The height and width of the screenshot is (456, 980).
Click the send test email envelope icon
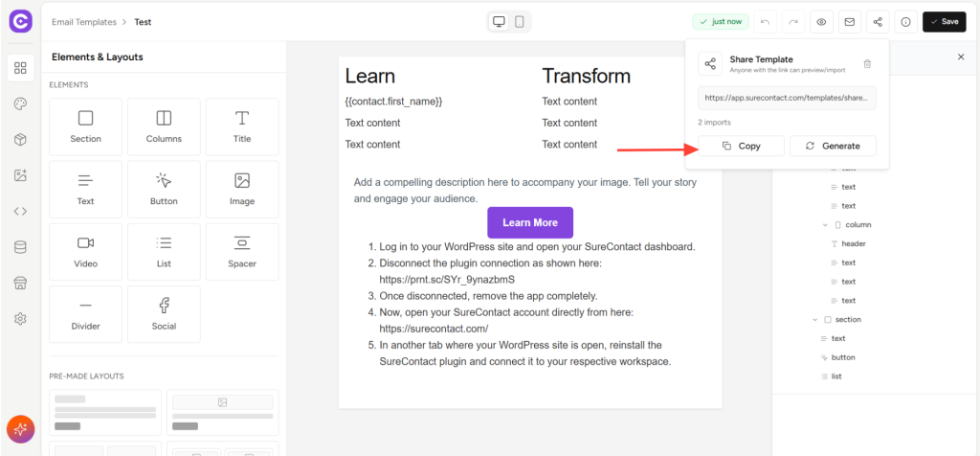point(848,21)
